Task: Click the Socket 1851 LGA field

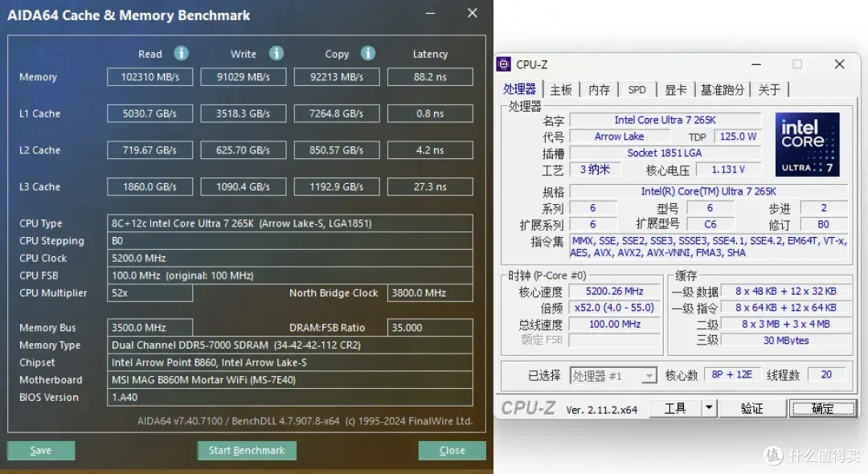Action: [665, 153]
